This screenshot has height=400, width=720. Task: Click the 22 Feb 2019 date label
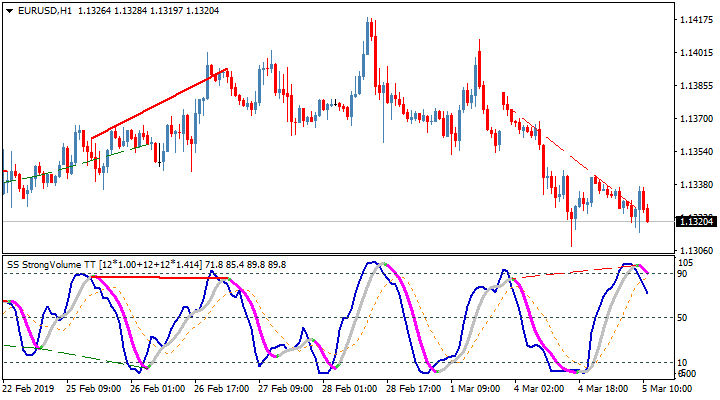pyautogui.click(x=31, y=387)
